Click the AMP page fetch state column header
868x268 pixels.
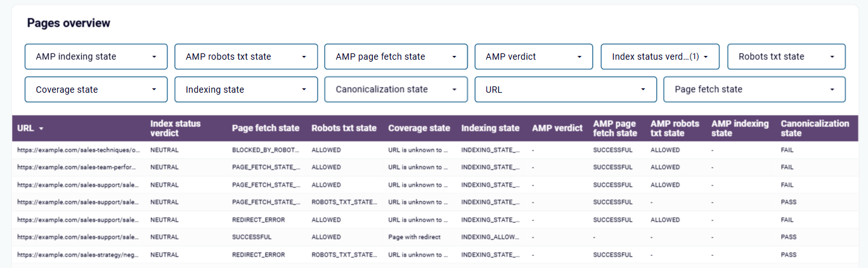(x=616, y=128)
